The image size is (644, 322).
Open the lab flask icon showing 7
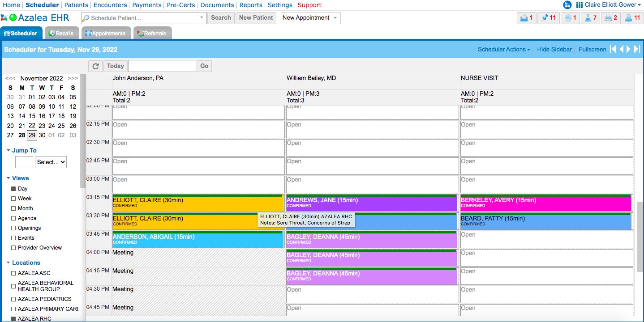coord(591,18)
